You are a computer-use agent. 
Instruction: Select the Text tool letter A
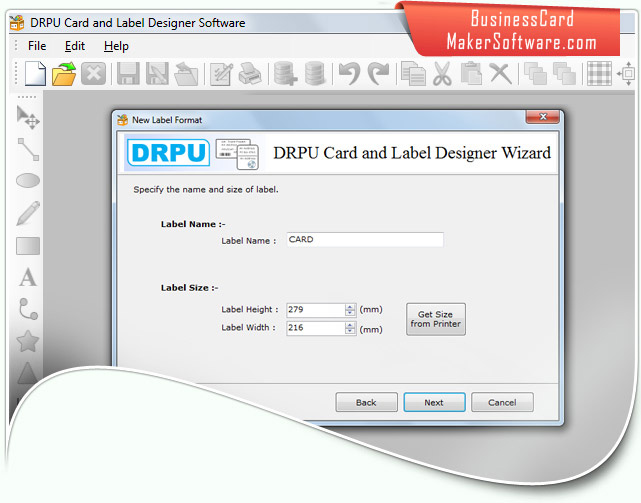(x=28, y=277)
